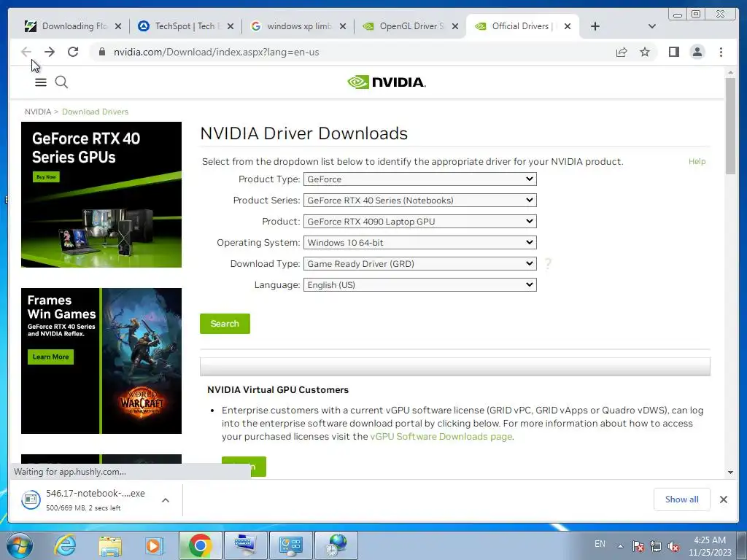Open the Operating System dropdown
Image resolution: width=747 pixels, height=560 pixels.
coord(419,242)
